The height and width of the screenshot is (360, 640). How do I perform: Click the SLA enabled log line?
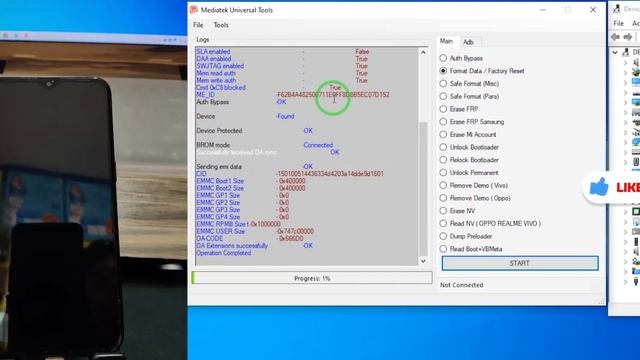(282, 51)
